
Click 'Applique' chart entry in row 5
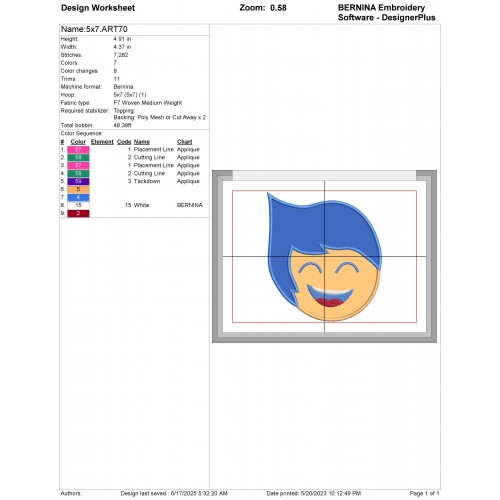click(x=188, y=182)
